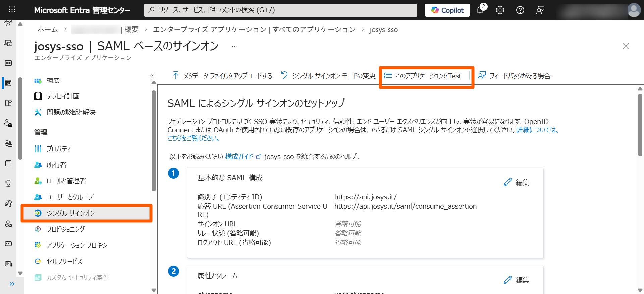
Task: Open the 構成ガイド link
Action: click(x=239, y=156)
